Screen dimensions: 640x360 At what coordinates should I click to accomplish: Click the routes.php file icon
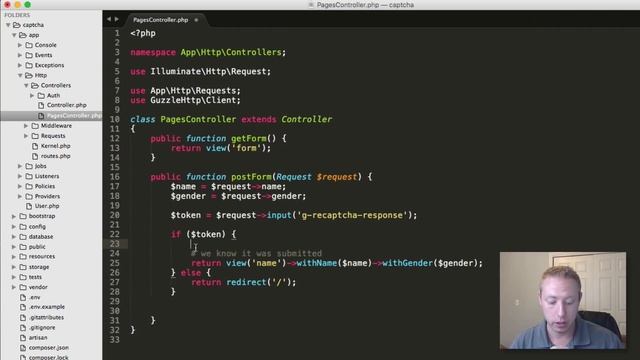35,156
